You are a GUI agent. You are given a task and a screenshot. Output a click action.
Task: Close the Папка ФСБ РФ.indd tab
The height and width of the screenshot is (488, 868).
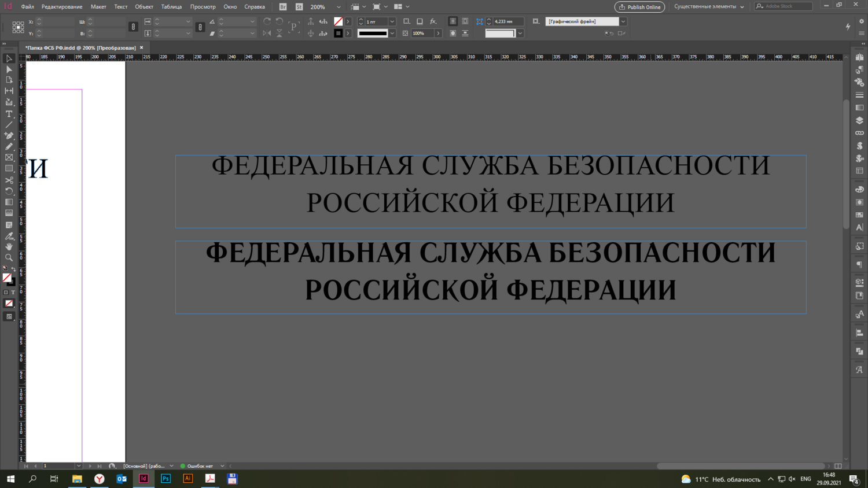[141, 48]
